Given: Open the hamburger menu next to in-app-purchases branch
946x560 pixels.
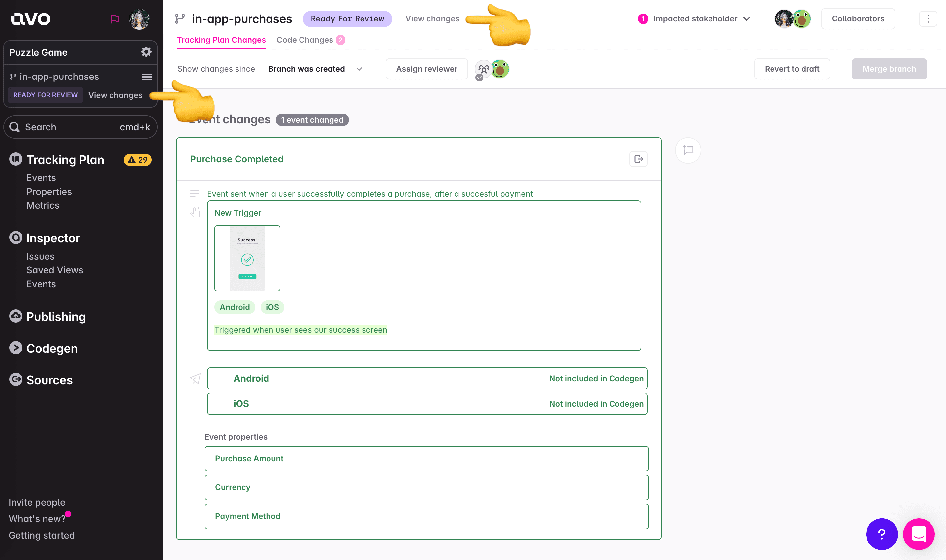Looking at the screenshot, I should point(147,76).
